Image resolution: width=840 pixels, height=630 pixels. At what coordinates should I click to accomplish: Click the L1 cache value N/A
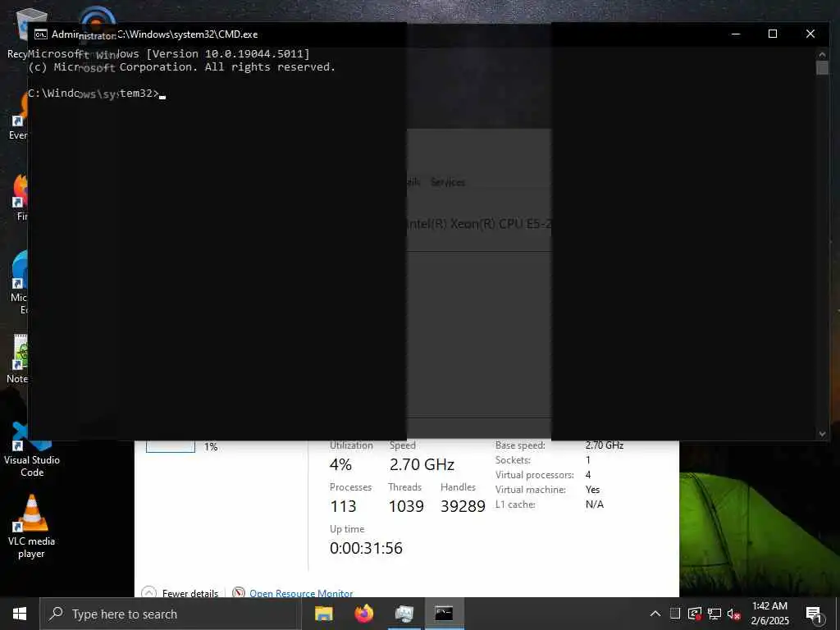(595, 504)
